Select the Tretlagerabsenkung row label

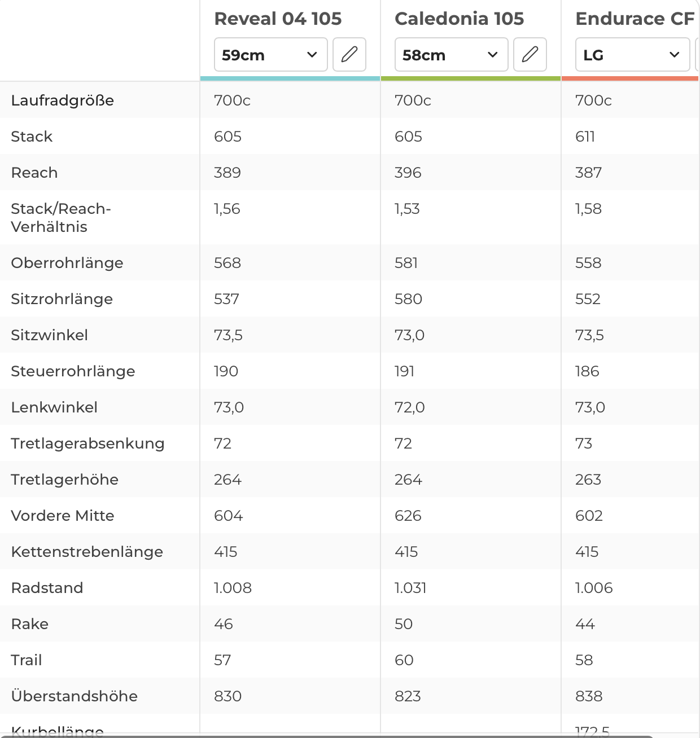click(x=88, y=443)
